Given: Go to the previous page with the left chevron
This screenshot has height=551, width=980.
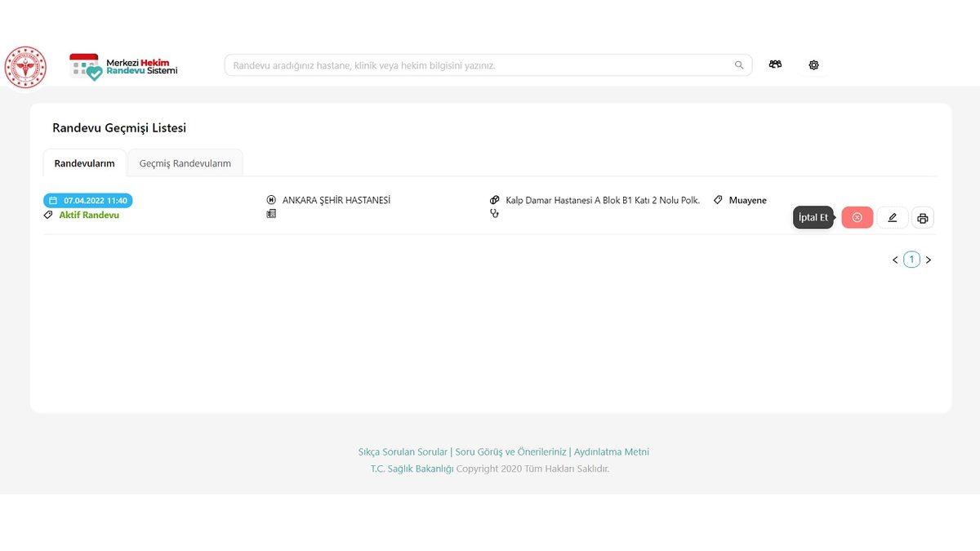Looking at the screenshot, I should pyautogui.click(x=895, y=260).
